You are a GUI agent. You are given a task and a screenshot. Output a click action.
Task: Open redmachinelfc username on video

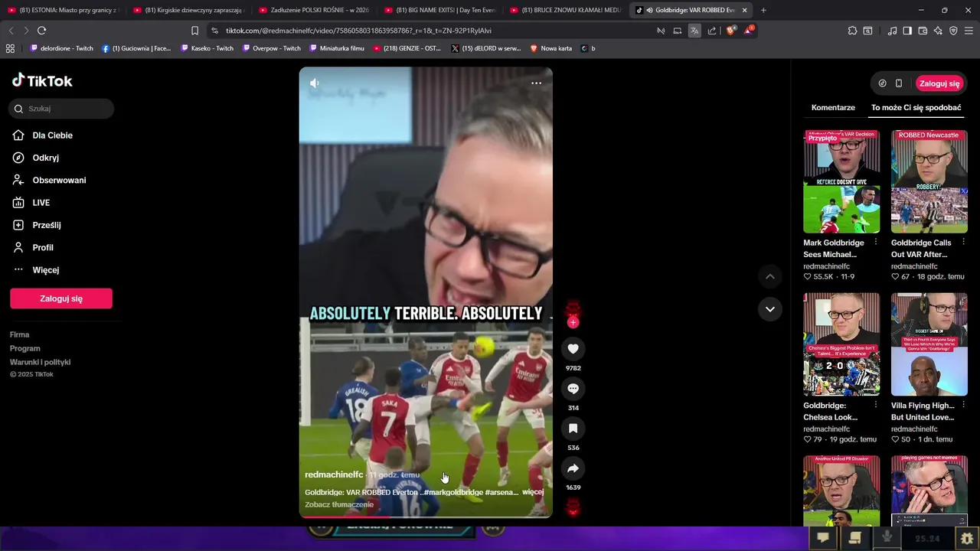[x=334, y=474]
